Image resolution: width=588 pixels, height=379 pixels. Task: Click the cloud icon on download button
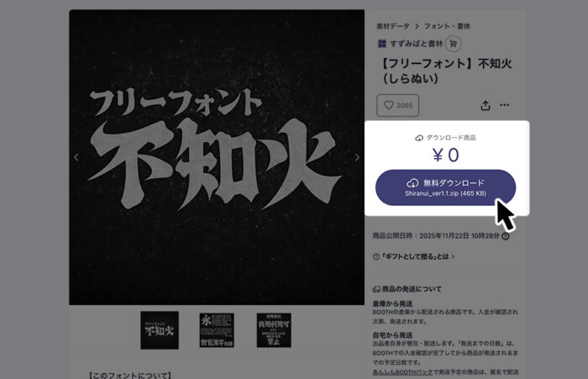tap(412, 183)
